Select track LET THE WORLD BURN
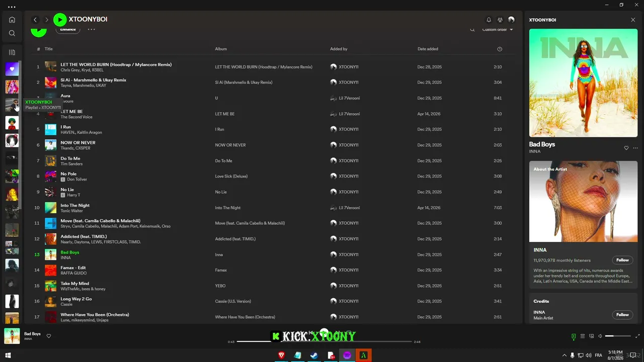The height and width of the screenshot is (362, 644). tap(116, 64)
